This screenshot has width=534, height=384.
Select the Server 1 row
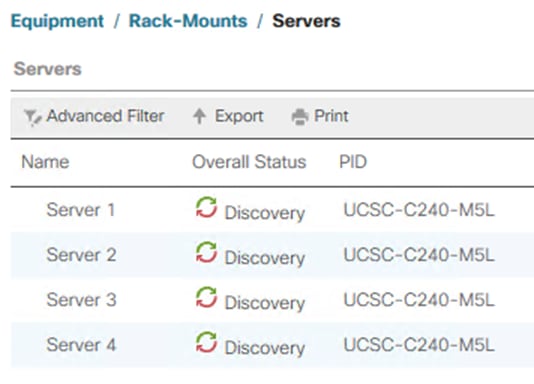click(272, 210)
